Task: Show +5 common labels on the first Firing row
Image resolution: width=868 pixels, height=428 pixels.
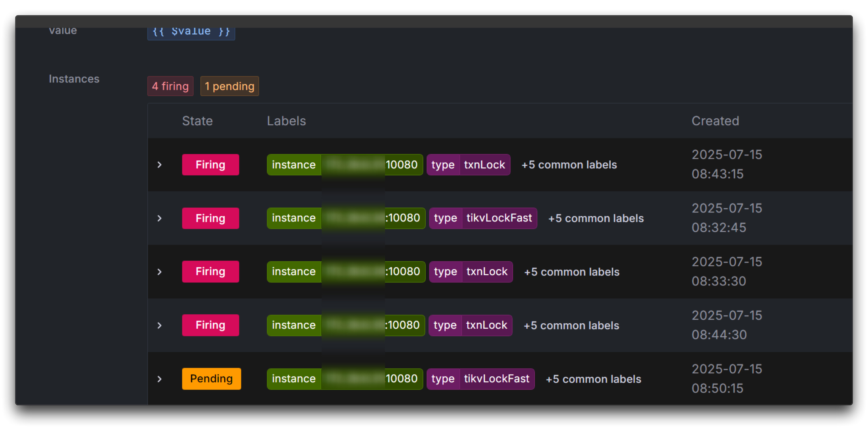Action: pos(569,165)
